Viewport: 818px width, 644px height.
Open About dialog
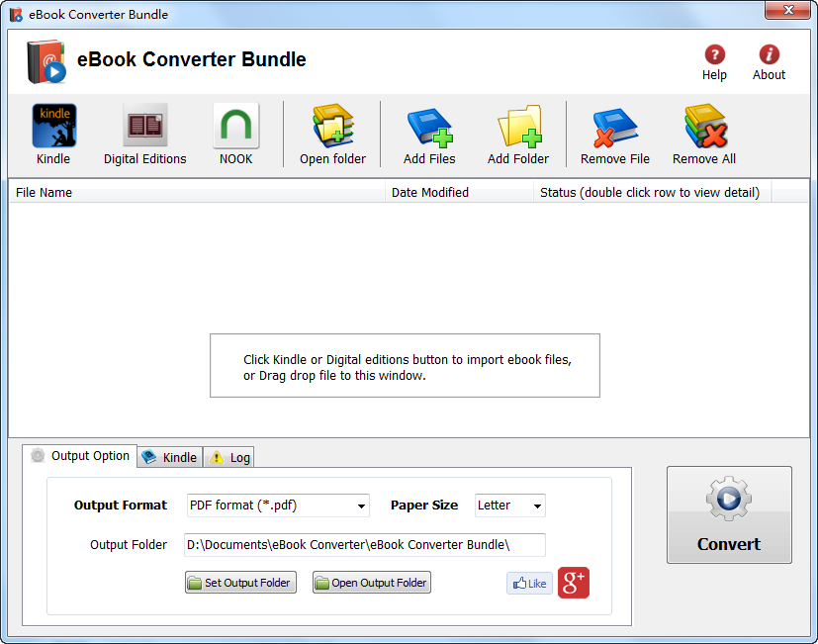[x=769, y=62]
